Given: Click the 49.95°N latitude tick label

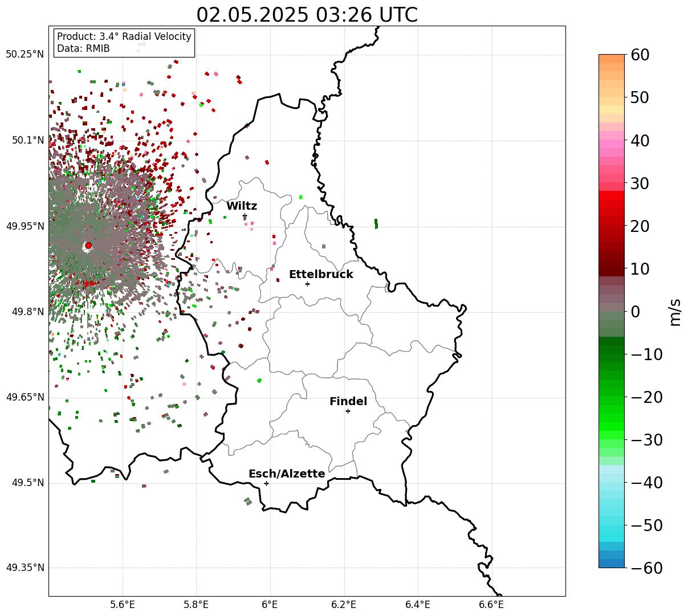Looking at the screenshot, I should 25,226.
